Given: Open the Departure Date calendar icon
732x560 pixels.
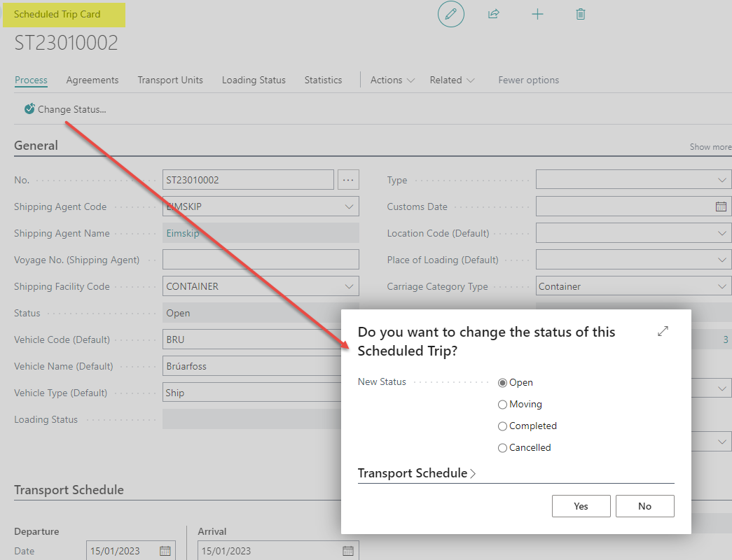Looking at the screenshot, I should (x=165, y=551).
